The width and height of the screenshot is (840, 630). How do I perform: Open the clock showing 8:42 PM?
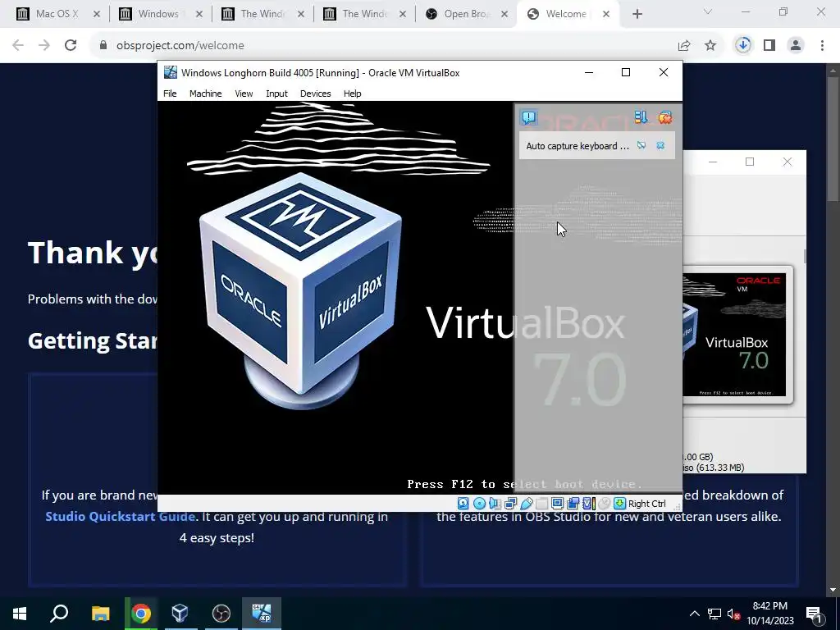pyautogui.click(x=769, y=614)
